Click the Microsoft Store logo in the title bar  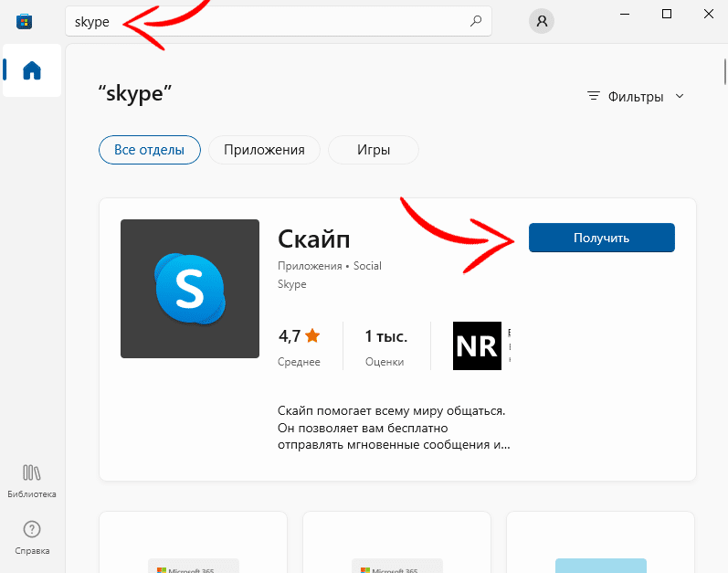tap(24, 21)
